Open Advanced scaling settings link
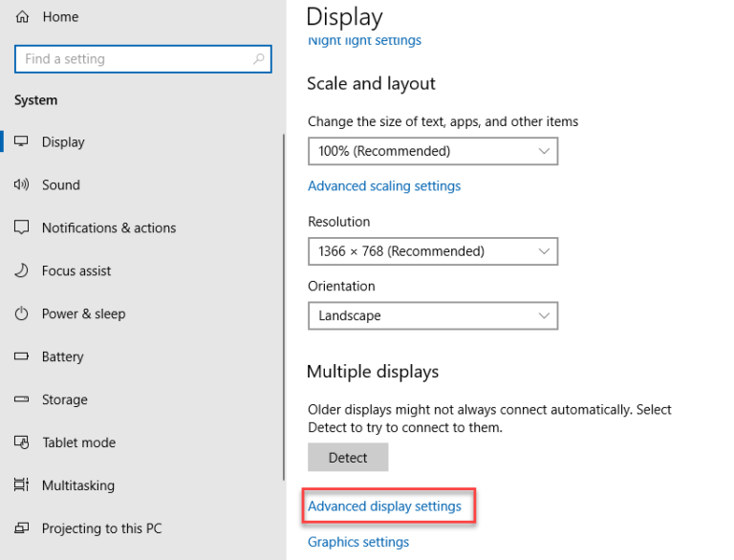 click(x=384, y=186)
